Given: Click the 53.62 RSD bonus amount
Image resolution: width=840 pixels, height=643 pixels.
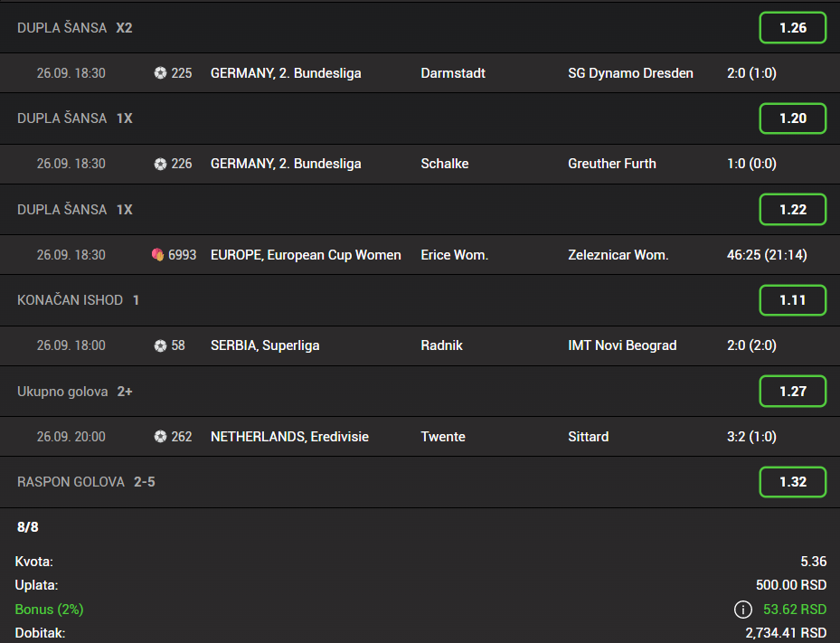Looking at the screenshot, I should [795, 610].
